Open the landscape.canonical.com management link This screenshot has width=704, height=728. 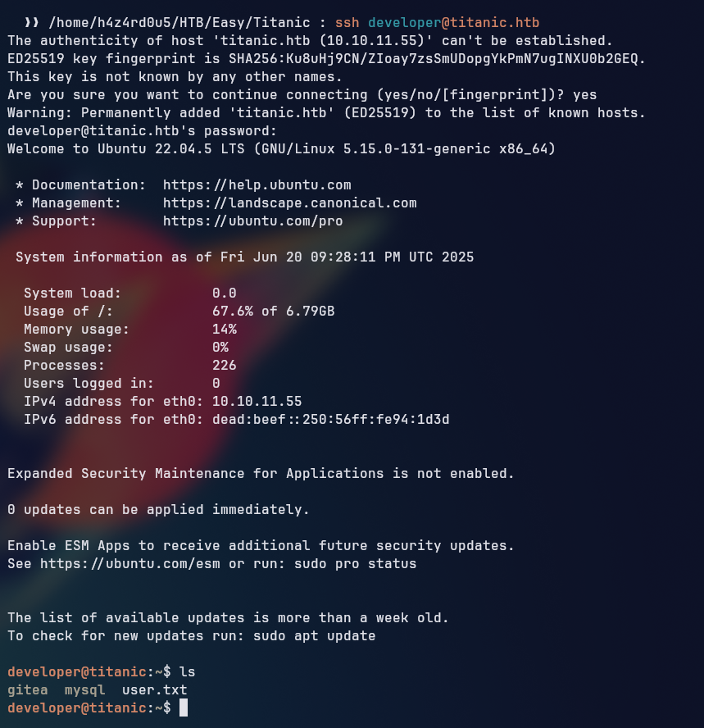click(289, 202)
